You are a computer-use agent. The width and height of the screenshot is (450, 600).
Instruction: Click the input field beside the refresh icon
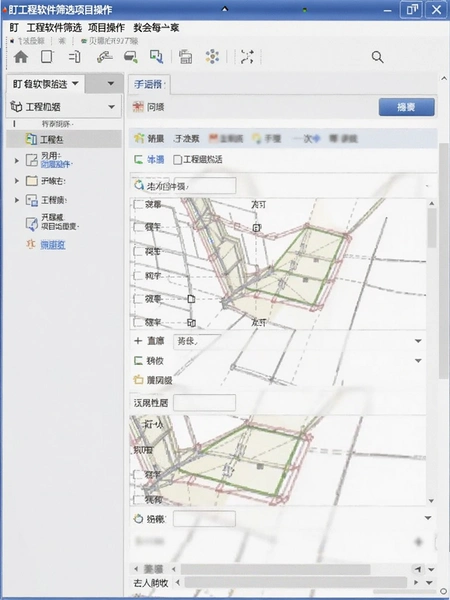pos(205,186)
